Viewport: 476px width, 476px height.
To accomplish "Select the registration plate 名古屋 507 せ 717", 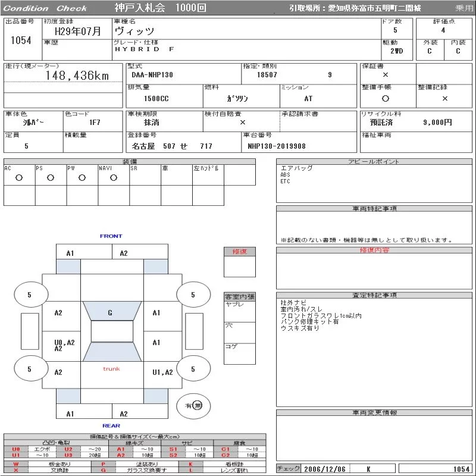I will (x=172, y=146).
